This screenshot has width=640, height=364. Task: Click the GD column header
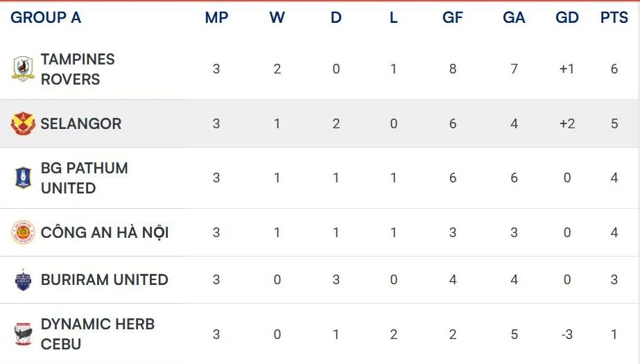pyautogui.click(x=567, y=18)
